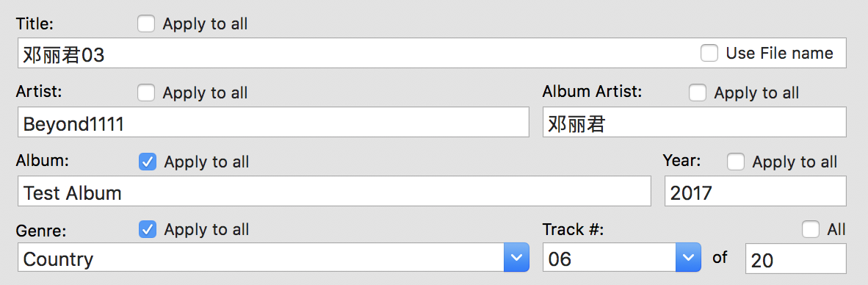Focus the Artist field containing Beyond1111
The width and height of the screenshot is (868, 285).
[x=273, y=122]
